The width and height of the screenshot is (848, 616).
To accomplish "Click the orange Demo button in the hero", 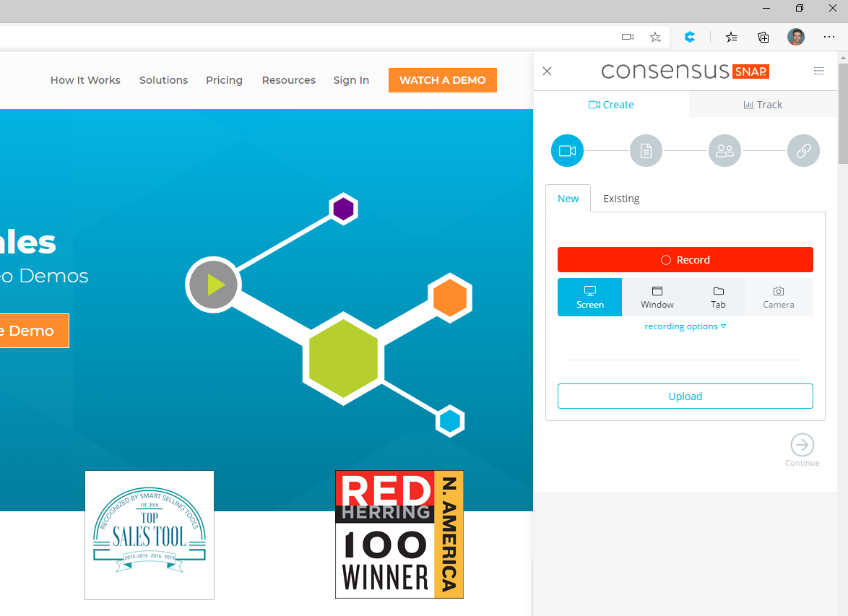I will click(34, 331).
